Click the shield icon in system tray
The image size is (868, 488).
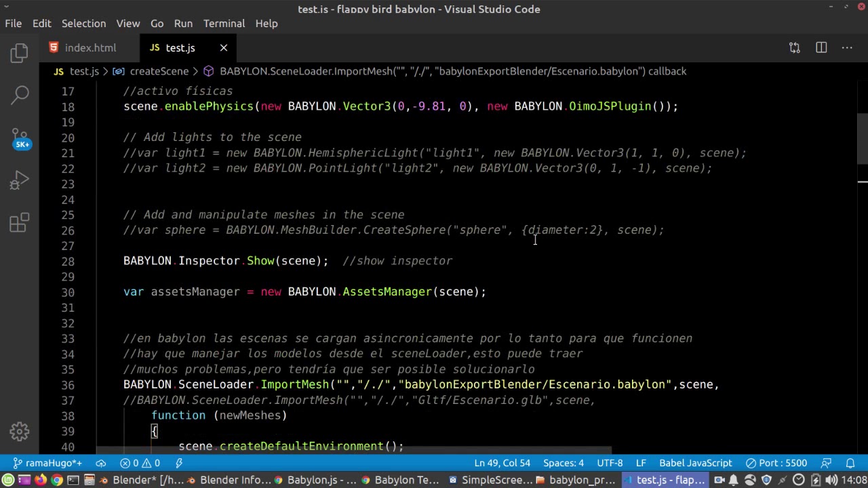766,481
